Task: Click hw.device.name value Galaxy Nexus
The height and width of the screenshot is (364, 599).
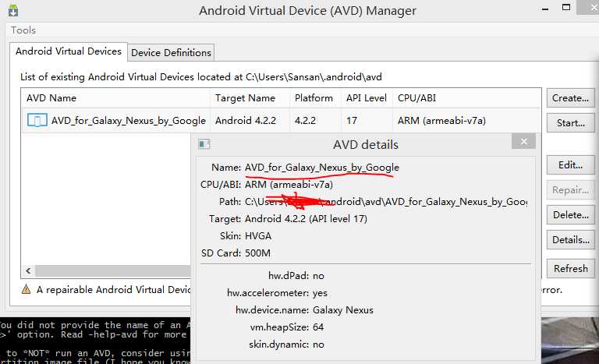Action: point(343,310)
